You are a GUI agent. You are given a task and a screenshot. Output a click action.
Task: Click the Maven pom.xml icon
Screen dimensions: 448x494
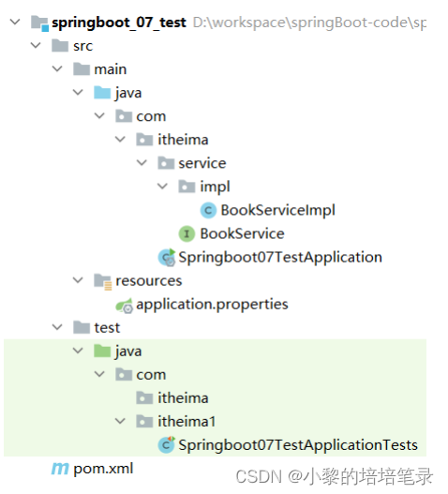point(60,468)
